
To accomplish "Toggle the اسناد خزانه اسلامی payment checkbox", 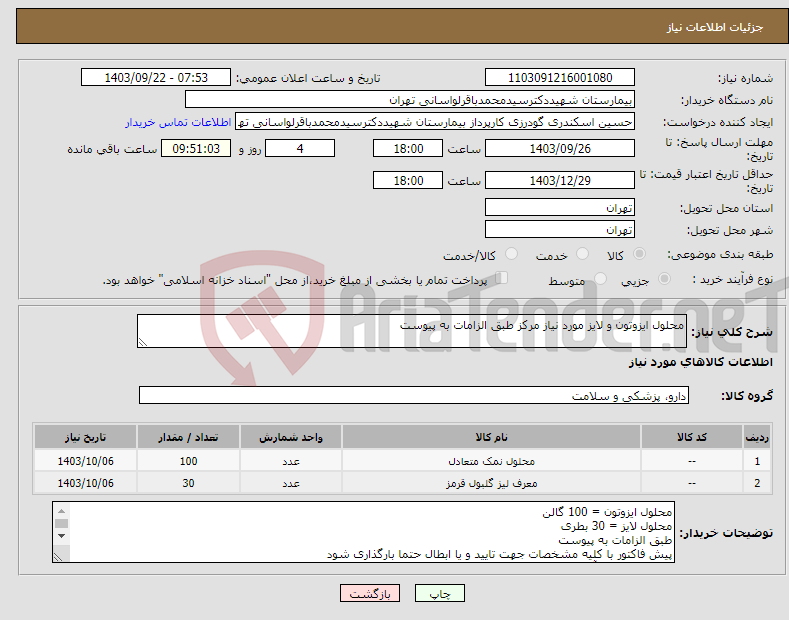I will tap(502, 278).
